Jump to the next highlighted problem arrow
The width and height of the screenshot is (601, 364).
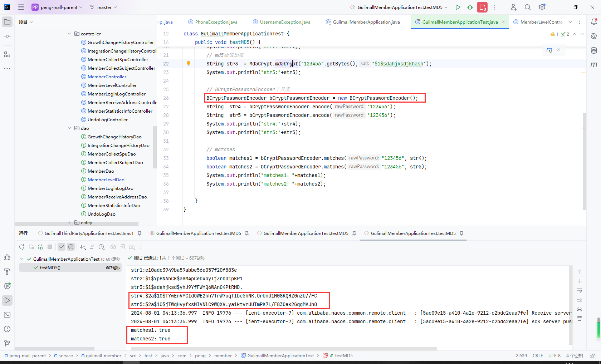pos(582,34)
